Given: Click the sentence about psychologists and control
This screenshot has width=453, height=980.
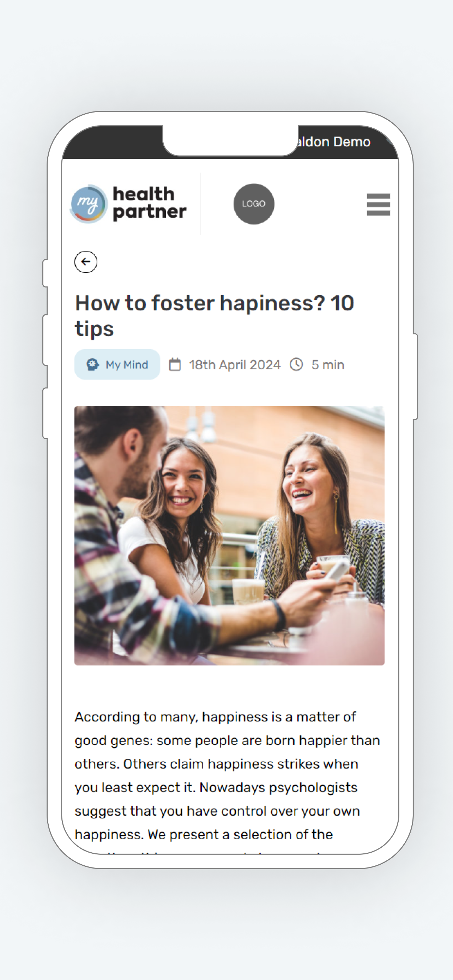Looking at the screenshot, I should pyautogui.click(x=217, y=799).
